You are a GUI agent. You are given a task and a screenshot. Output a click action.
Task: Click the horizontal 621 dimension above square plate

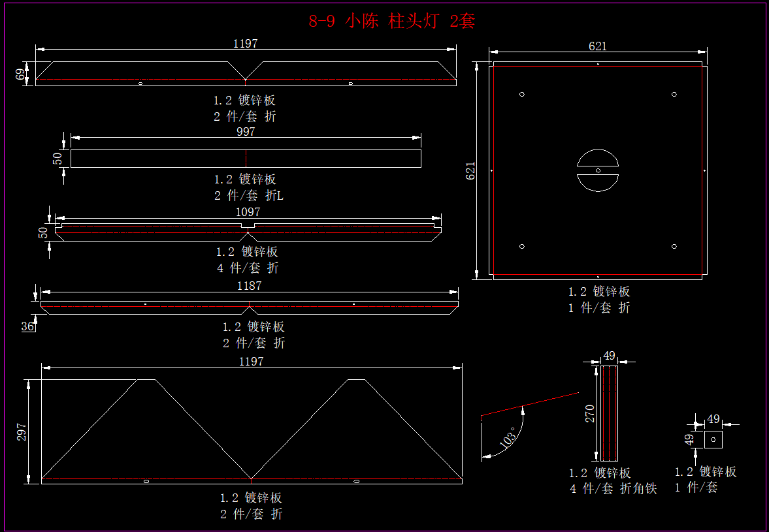tap(597, 46)
